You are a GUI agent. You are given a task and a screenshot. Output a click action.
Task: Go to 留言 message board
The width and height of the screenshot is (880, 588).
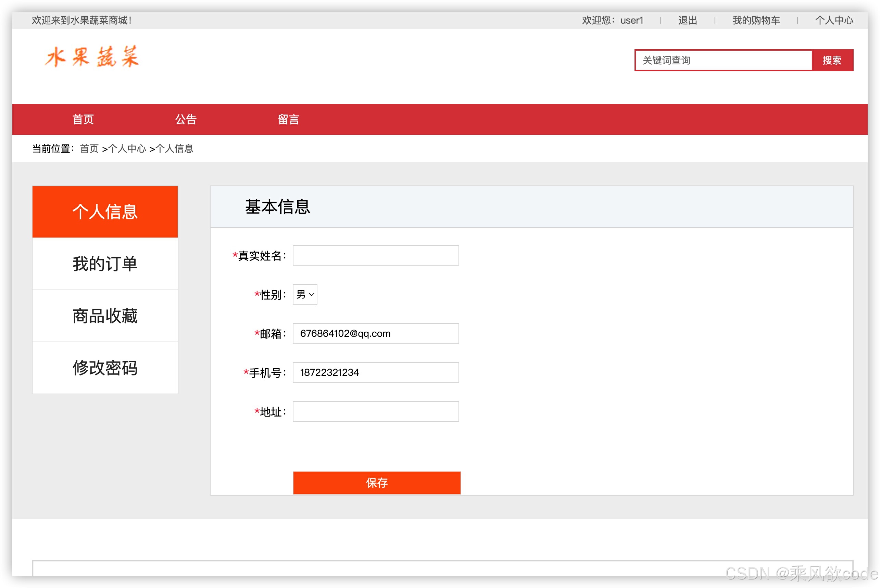[x=288, y=119]
